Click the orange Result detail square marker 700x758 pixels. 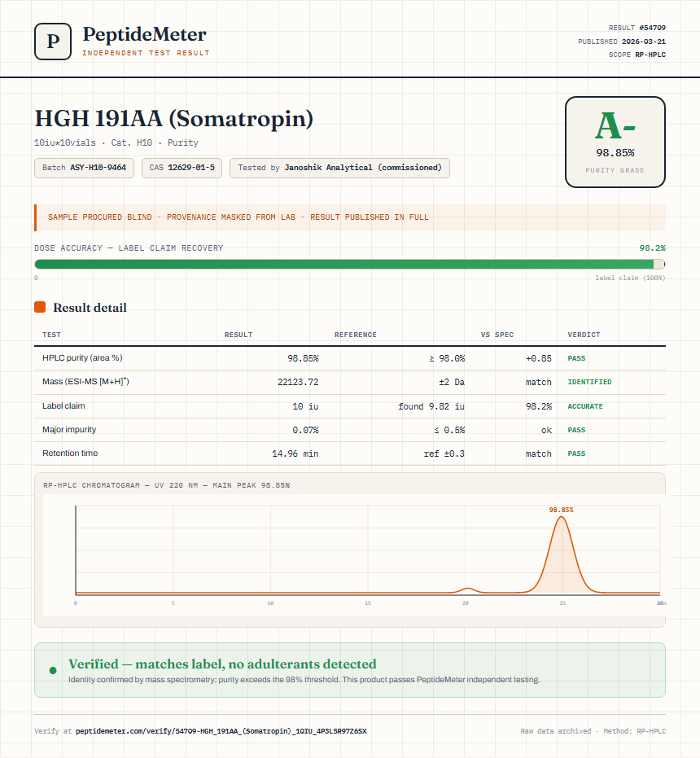click(x=40, y=307)
